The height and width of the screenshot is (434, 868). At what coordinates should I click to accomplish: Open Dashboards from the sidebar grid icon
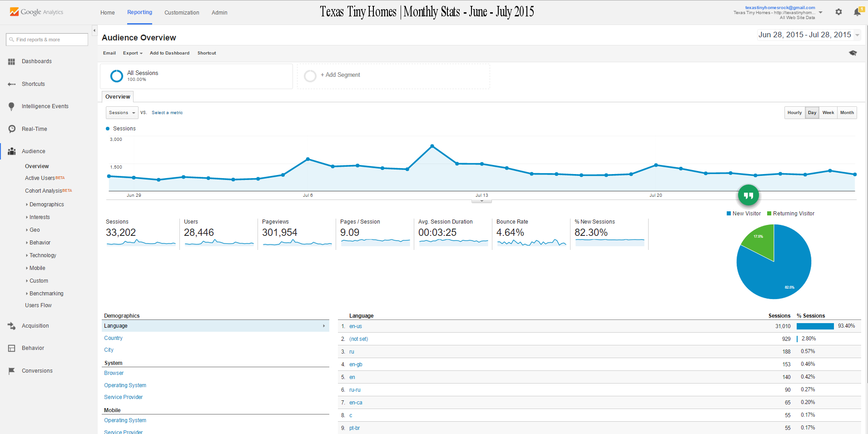point(12,61)
